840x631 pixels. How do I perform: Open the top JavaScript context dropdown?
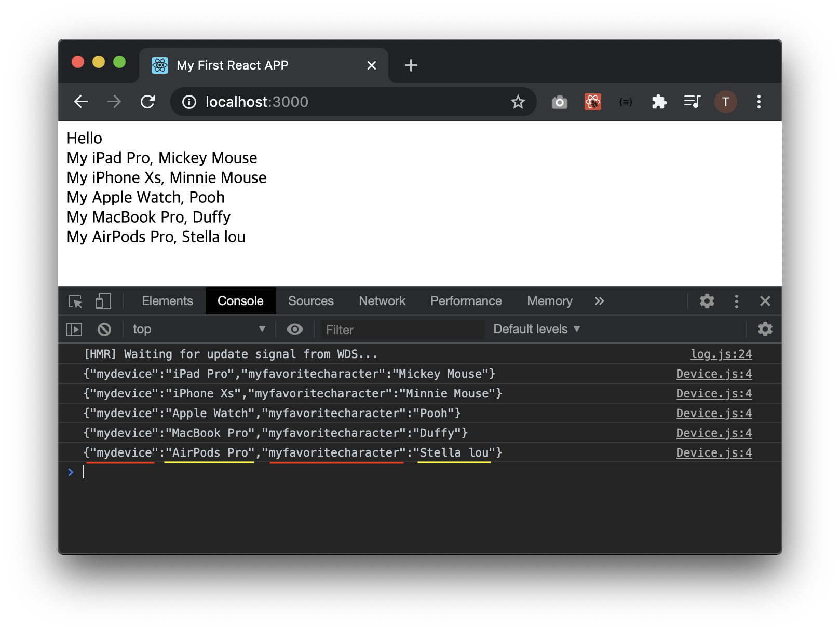(x=199, y=329)
